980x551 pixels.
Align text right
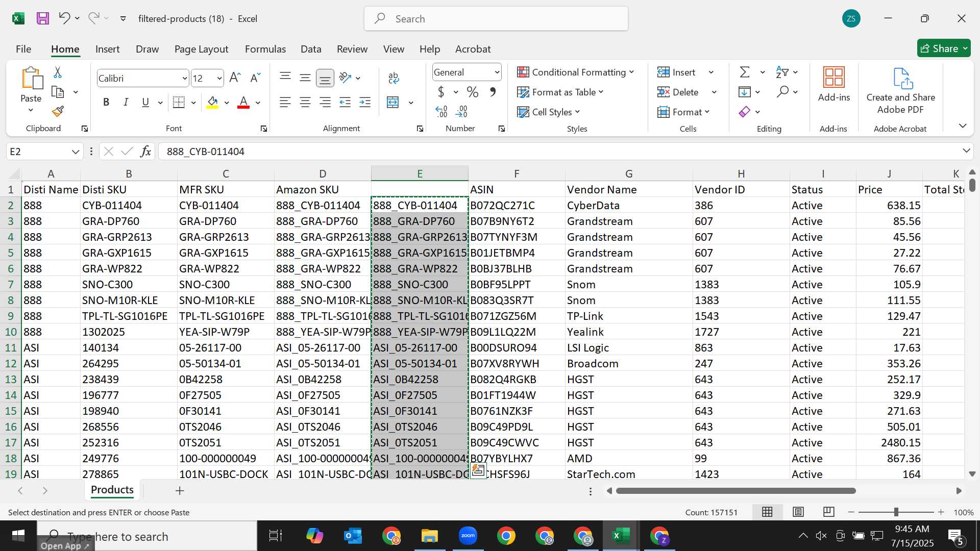pyautogui.click(x=325, y=103)
